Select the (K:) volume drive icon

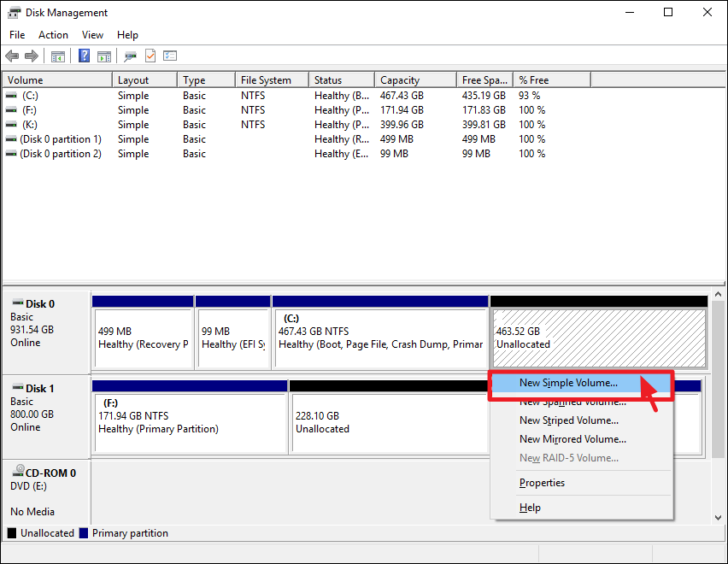pos(11,125)
